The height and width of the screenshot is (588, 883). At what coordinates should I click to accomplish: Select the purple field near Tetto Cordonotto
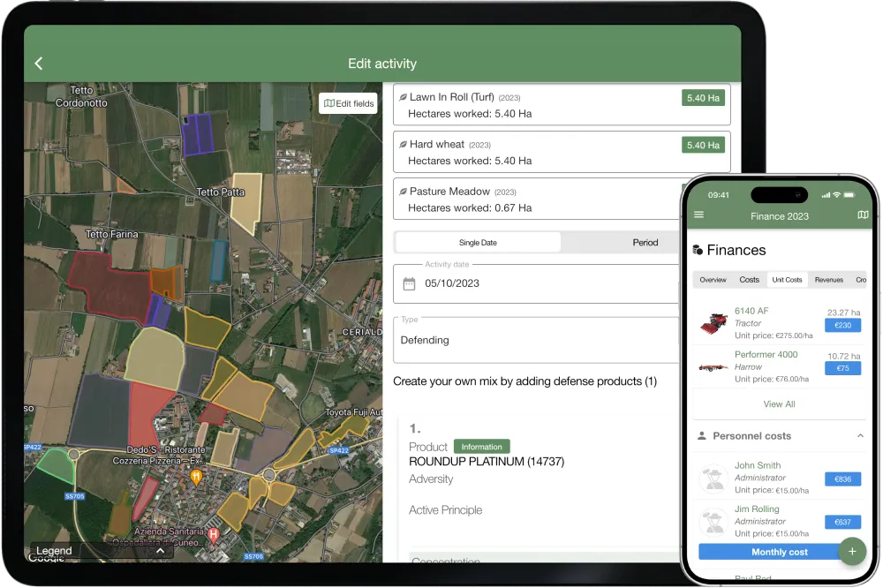(x=198, y=134)
